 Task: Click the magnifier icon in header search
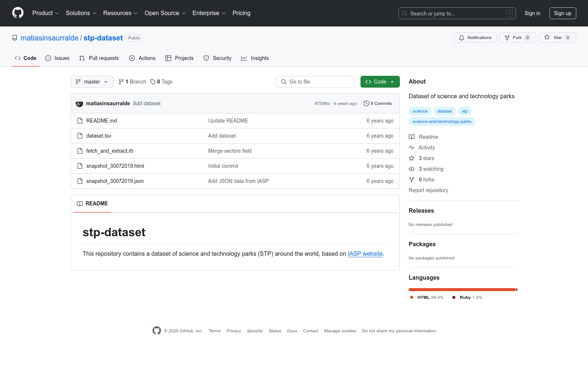tap(405, 13)
